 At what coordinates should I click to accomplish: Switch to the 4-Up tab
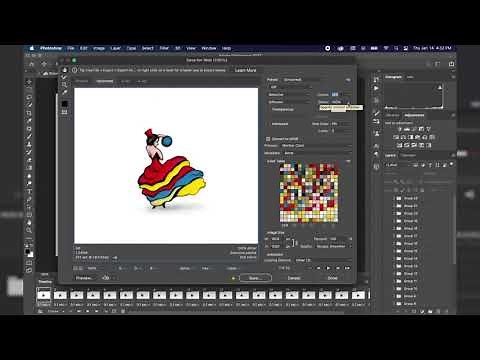142,81
